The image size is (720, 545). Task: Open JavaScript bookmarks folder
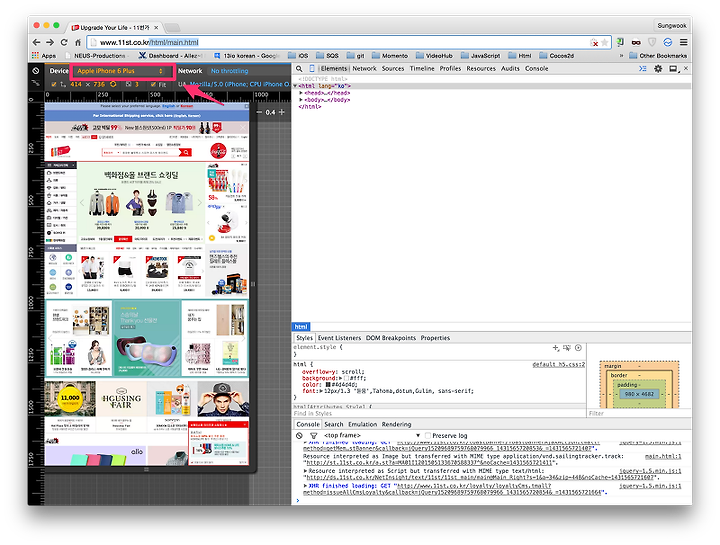click(481, 56)
